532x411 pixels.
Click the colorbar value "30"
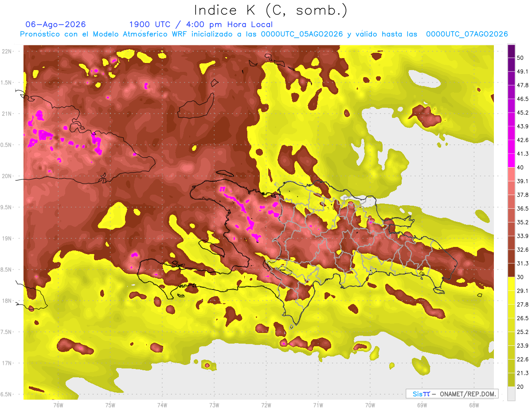coord(520,277)
